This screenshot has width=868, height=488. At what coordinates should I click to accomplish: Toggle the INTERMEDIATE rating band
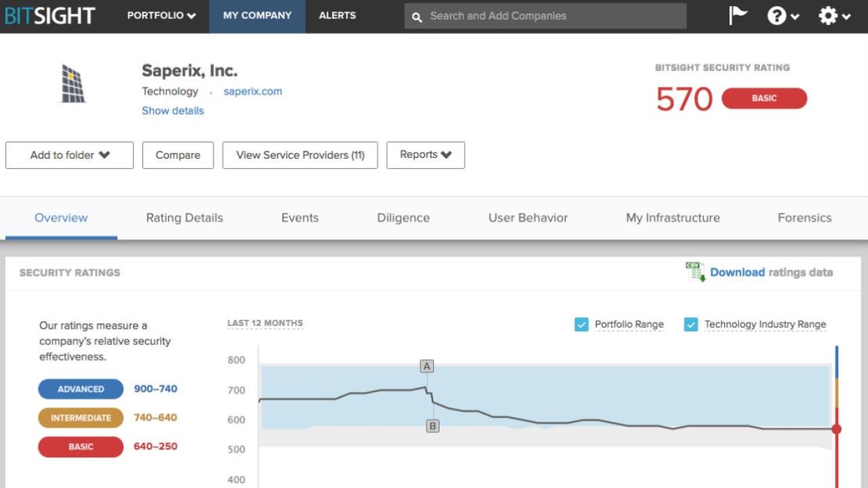pyautogui.click(x=81, y=418)
